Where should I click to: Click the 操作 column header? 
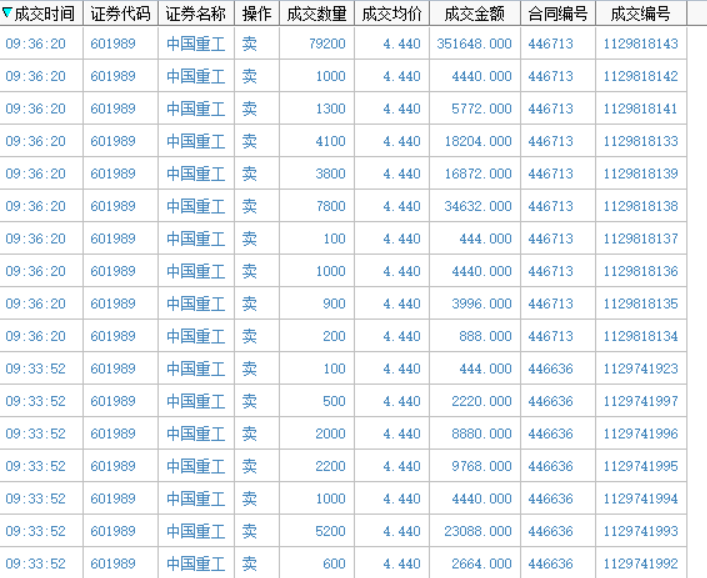tap(257, 14)
